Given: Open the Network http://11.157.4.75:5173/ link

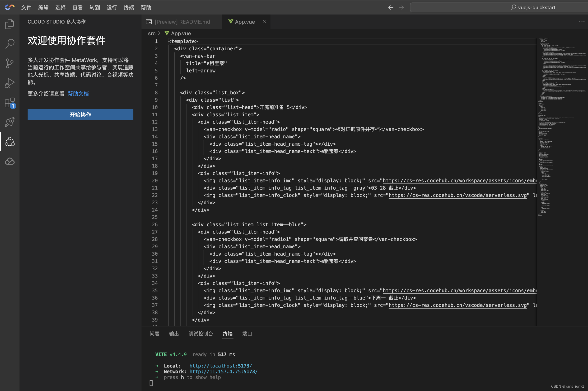Looking at the screenshot, I should coord(223,371).
